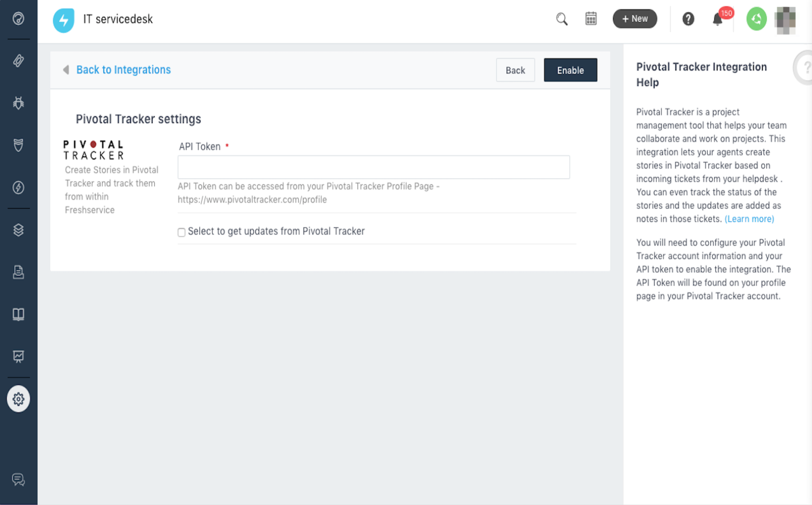The height and width of the screenshot is (505, 812).
Task: Click the API Token input field
Action: (x=374, y=167)
